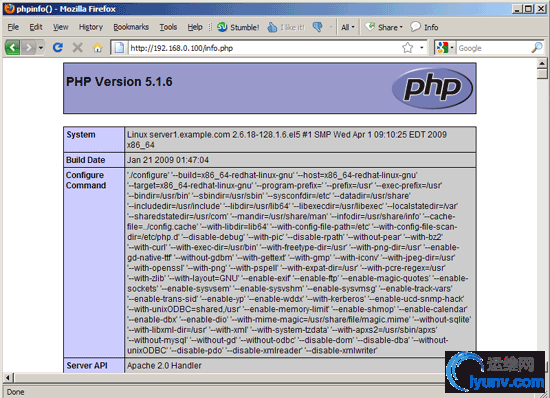The image size is (550, 398).
Task: Open the Share dropdown button
Action: coord(384,27)
